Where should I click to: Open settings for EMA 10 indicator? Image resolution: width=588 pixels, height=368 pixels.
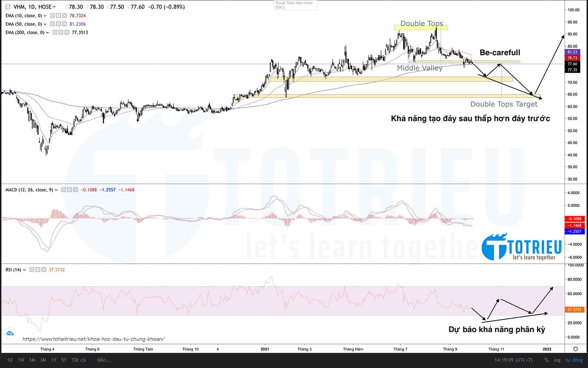coord(58,16)
